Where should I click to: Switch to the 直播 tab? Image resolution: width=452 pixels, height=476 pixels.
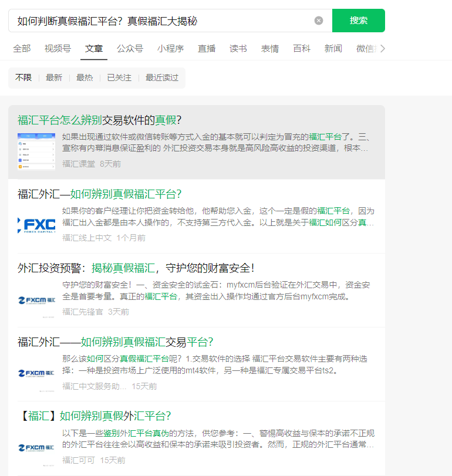coord(207,49)
